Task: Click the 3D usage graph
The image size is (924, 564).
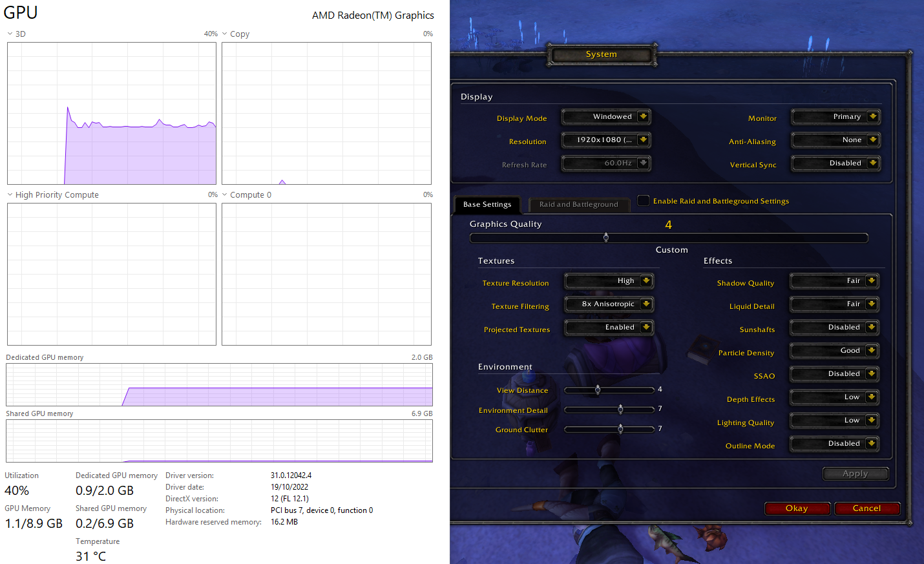Action: [x=112, y=114]
